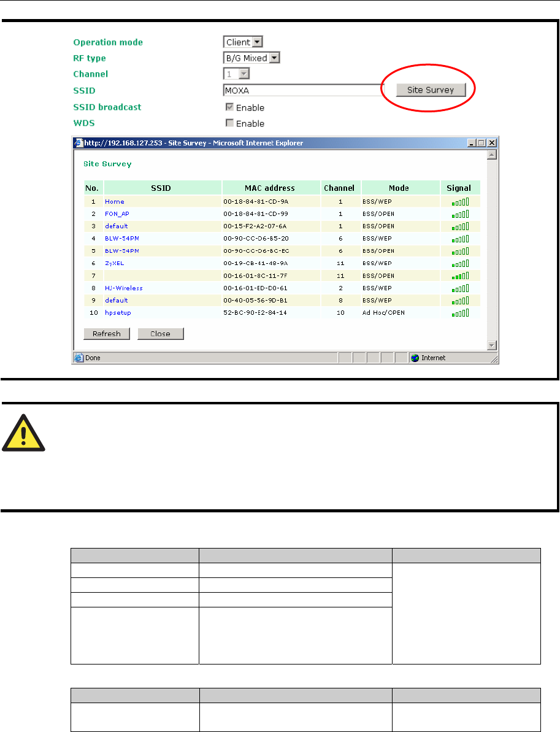Open the disabled Channel dropdown
The width and height of the screenshot is (560, 732).
237,74
